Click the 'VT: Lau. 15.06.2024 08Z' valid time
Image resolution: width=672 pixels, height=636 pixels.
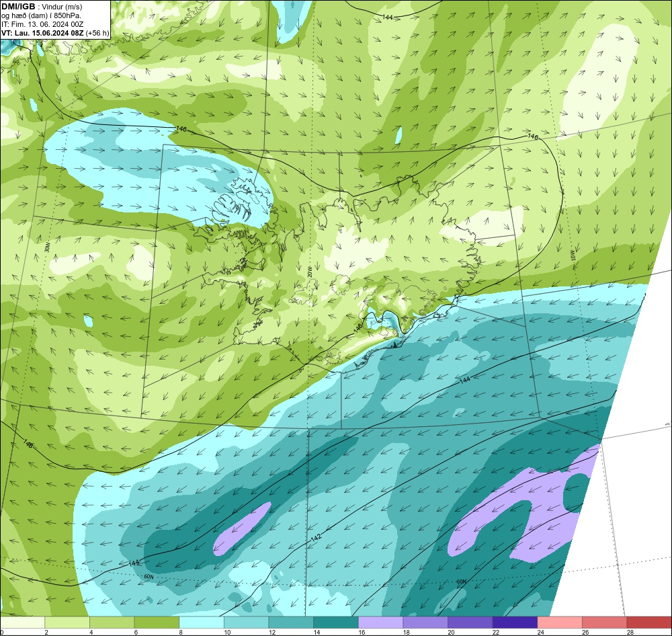pos(42,33)
